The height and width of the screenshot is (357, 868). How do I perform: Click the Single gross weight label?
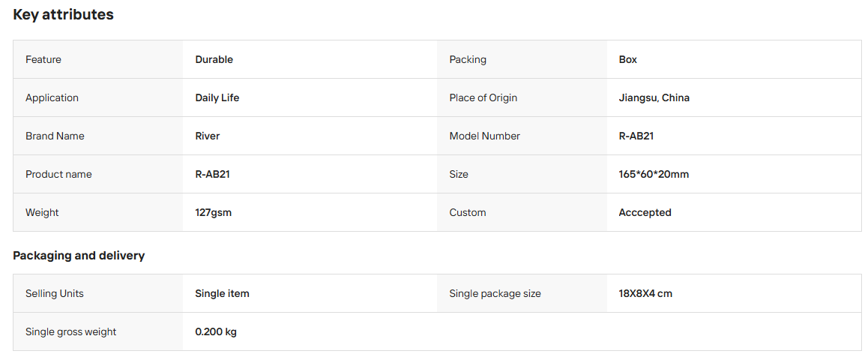(71, 332)
